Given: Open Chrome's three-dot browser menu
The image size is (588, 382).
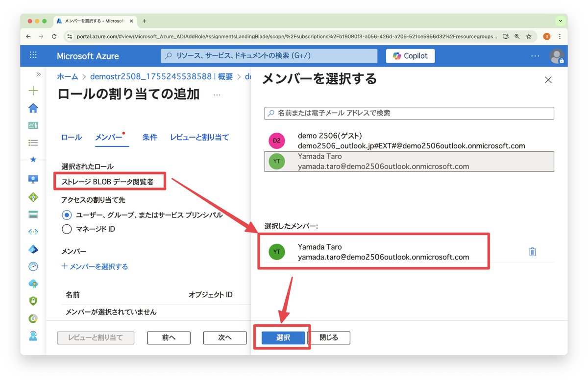Looking at the screenshot, I should [x=560, y=37].
